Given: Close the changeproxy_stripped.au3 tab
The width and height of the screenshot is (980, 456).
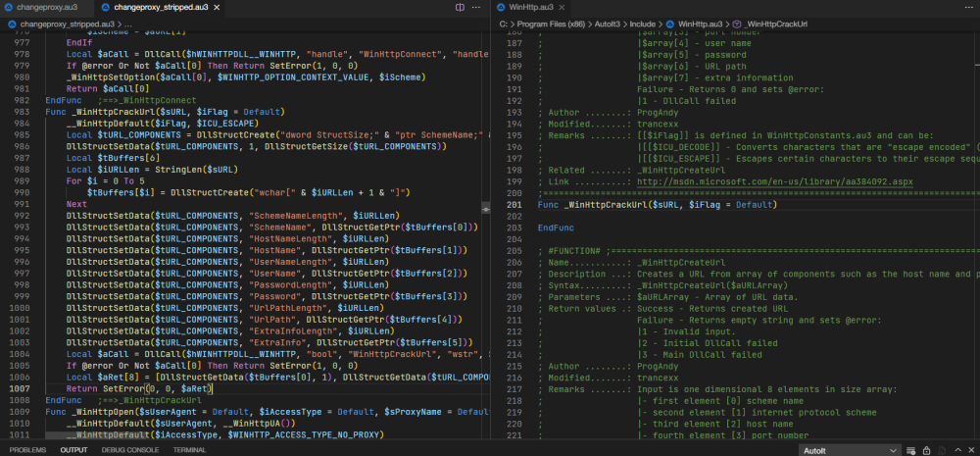Looking at the screenshot, I should click(217, 8).
